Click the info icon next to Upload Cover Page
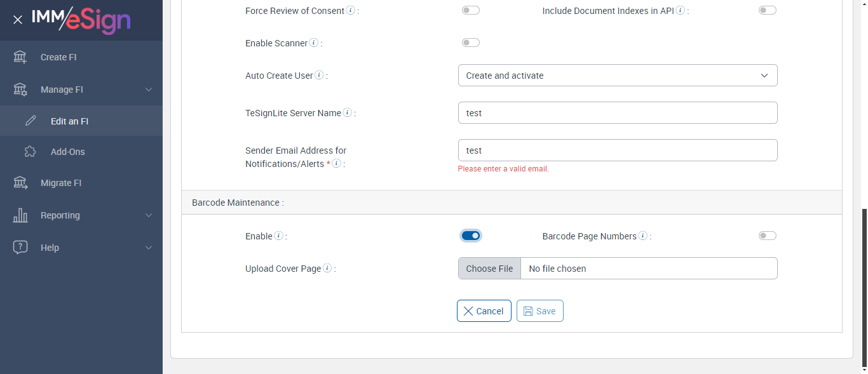The width and height of the screenshot is (868, 374). tap(328, 269)
